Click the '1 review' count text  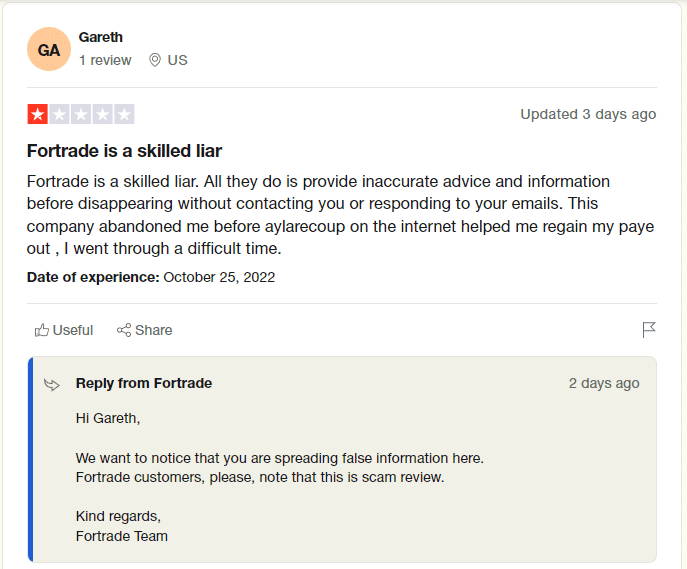click(105, 60)
